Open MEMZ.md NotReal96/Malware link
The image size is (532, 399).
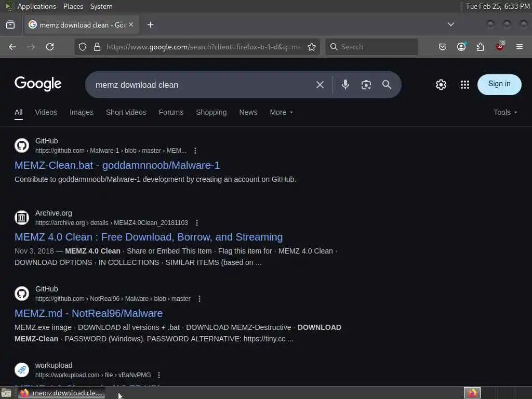88,313
